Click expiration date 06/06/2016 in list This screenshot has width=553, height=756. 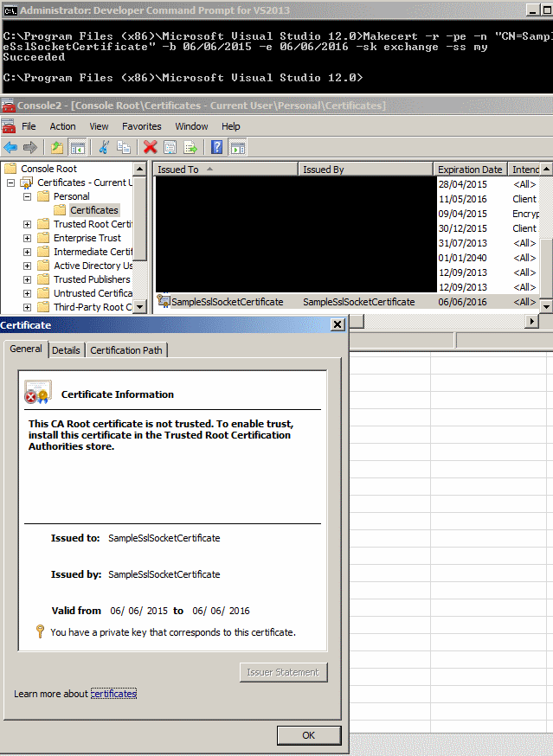click(462, 302)
